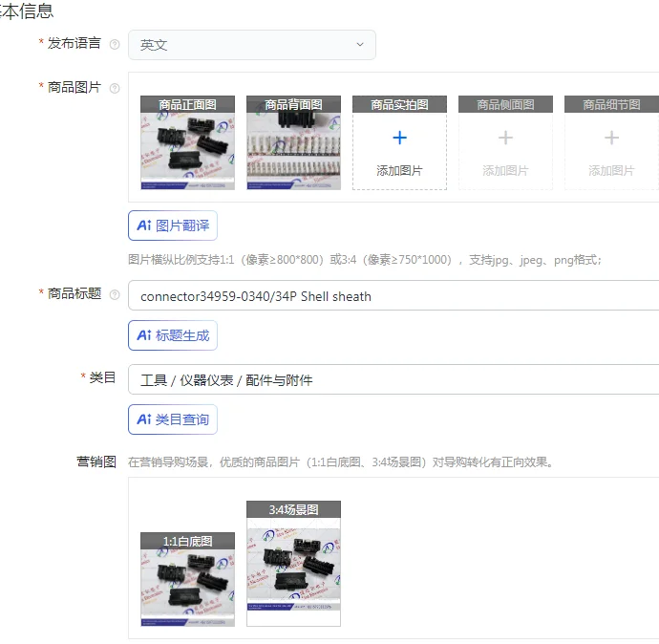The width and height of the screenshot is (659, 644).
Task: Select the 商品背面图 product thumbnail
Action: 293,142
